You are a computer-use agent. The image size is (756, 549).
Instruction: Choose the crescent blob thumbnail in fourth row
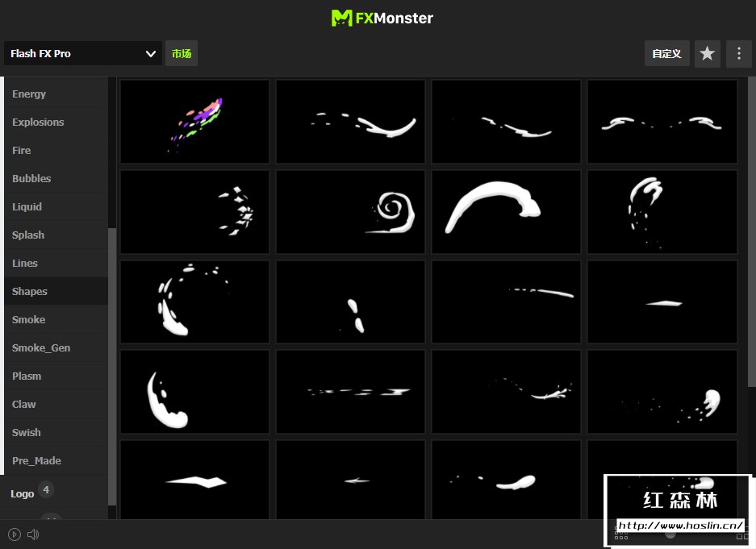pyautogui.click(x=194, y=392)
